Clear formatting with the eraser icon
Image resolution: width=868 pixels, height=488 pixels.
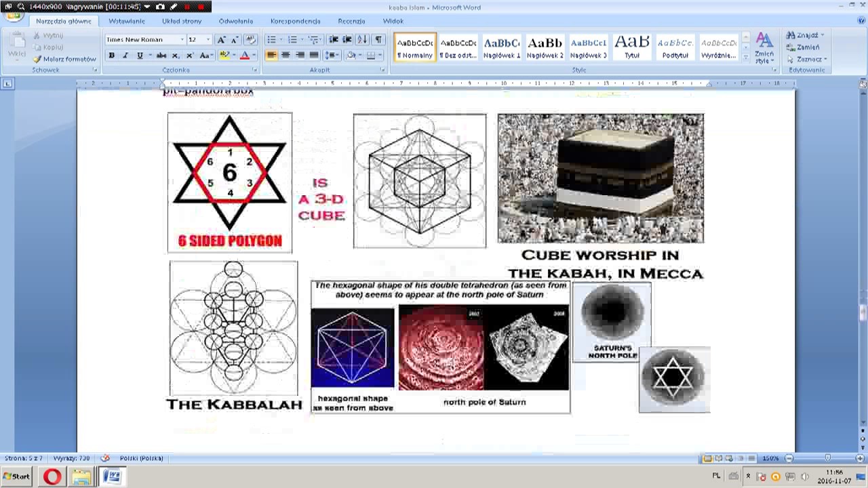click(250, 39)
